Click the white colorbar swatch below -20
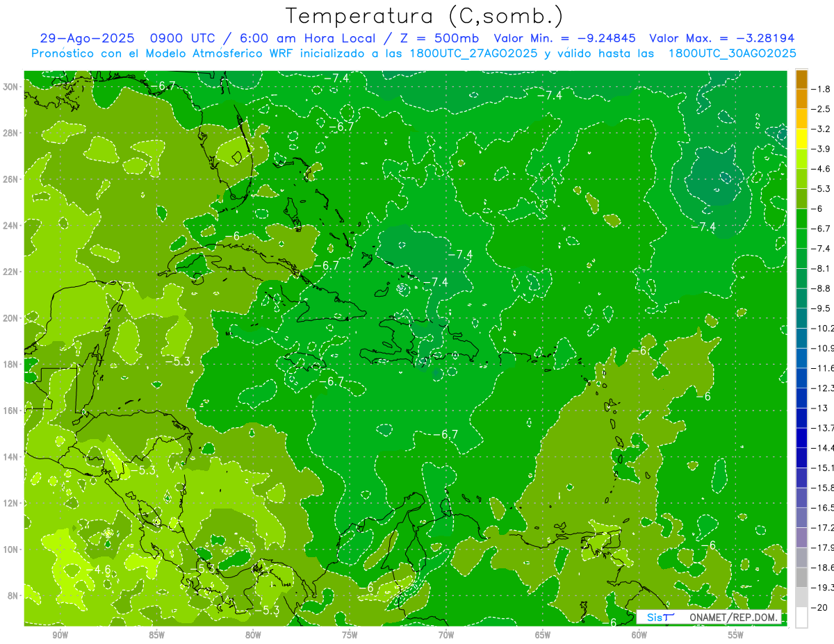This screenshot has width=834, height=644. pos(801,617)
